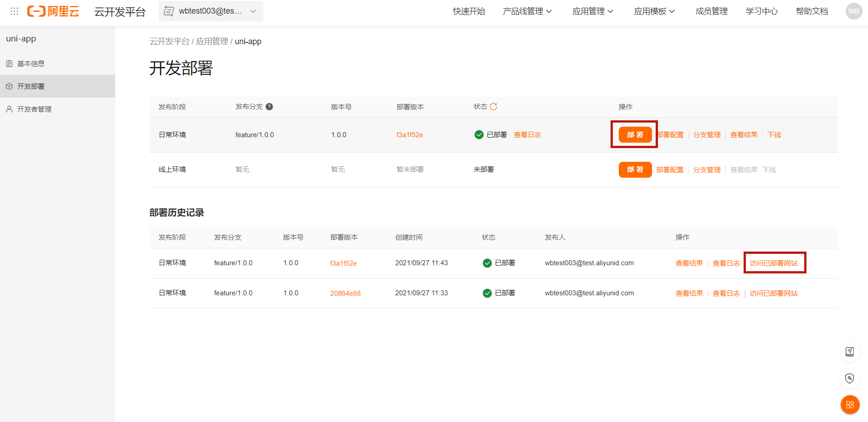This screenshot has width=868, height=422.
Task: Click 查看日志 next to 已部署 status
Action: click(x=528, y=135)
